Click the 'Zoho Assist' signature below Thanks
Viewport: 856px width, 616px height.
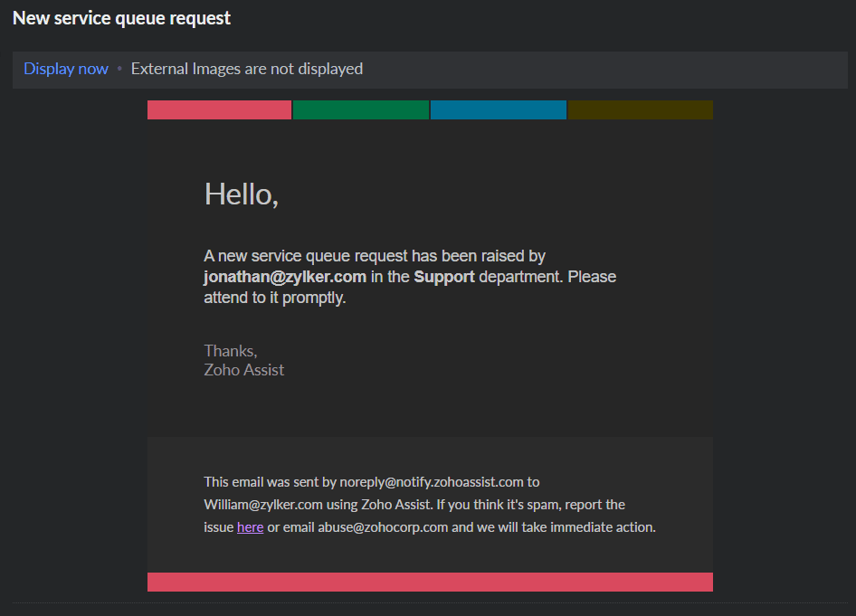(244, 370)
